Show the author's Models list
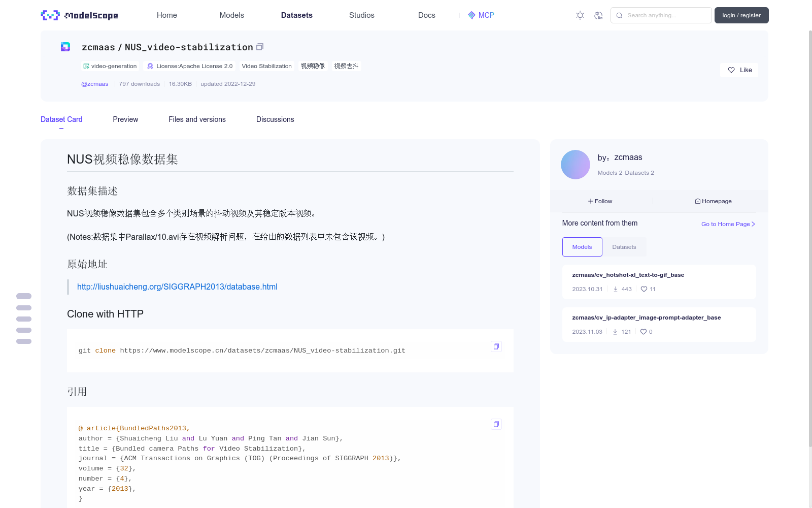812x508 pixels. (582, 247)
